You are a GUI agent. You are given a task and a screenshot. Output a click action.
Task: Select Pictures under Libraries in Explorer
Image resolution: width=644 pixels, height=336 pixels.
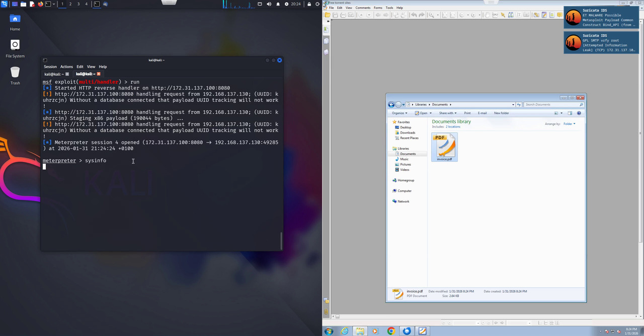[x=406, y=164]
